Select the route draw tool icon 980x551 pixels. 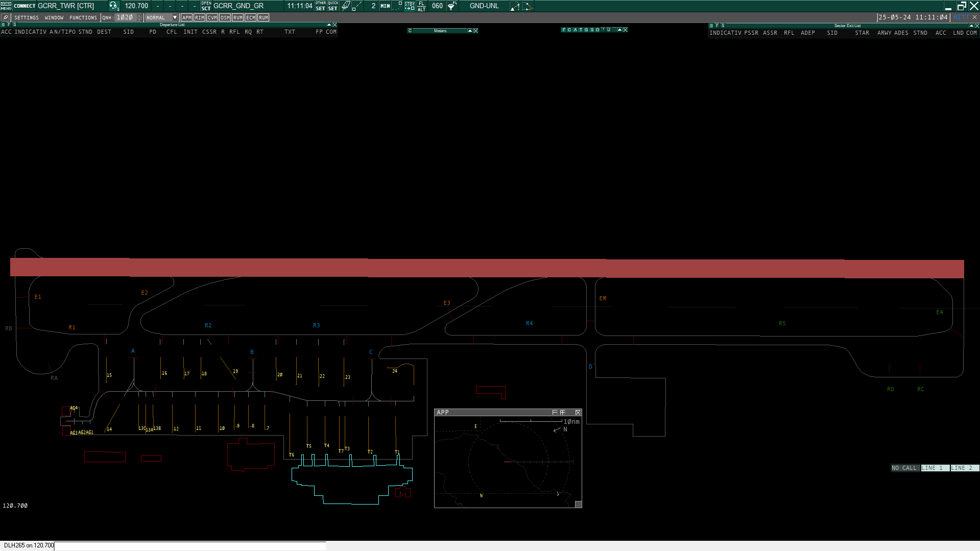515,6
